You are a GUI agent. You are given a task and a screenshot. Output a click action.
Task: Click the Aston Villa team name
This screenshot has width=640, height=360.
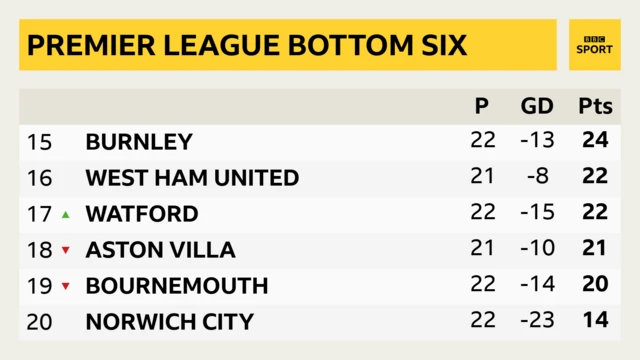coord(160,250)
